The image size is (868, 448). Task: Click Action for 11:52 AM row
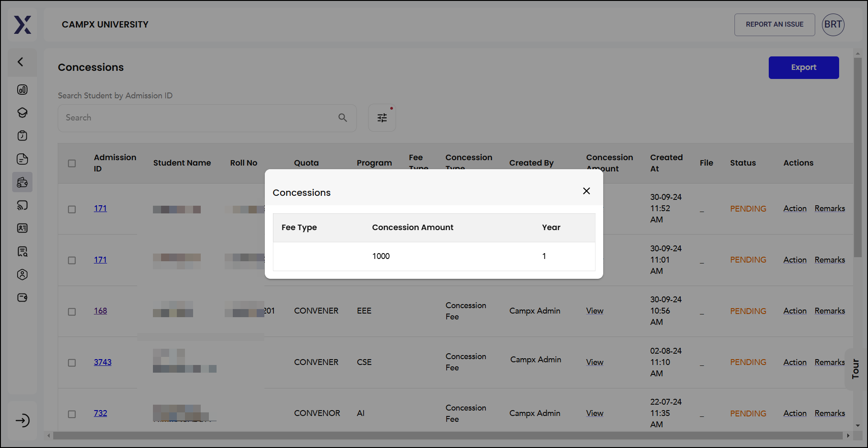point(794,208)
